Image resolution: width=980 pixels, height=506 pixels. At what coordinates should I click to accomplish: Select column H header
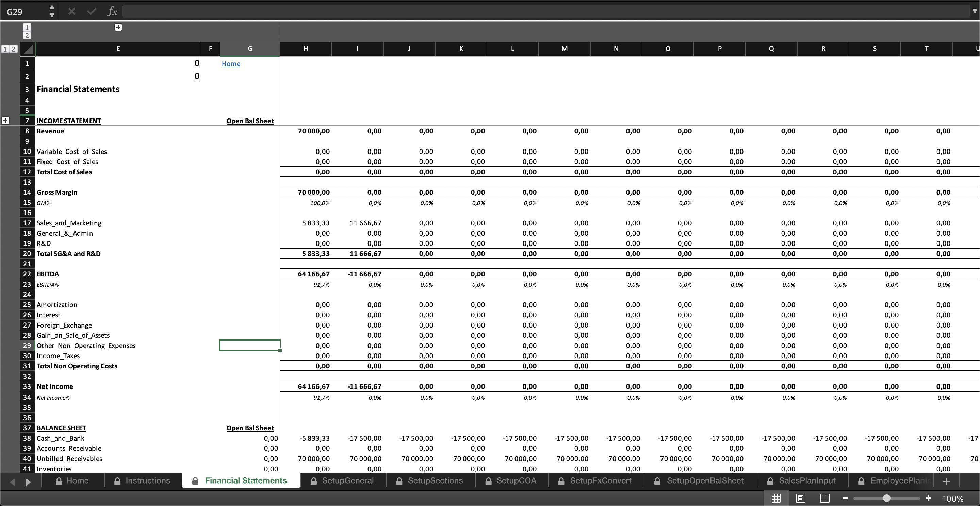pyautogui.click(x=306, y=49)
